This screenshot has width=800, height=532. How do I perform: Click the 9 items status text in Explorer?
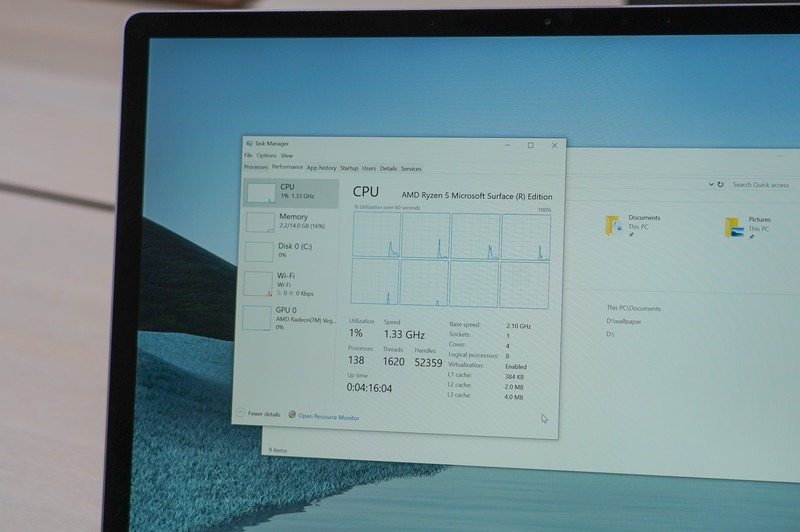click(x=278, y=450)
